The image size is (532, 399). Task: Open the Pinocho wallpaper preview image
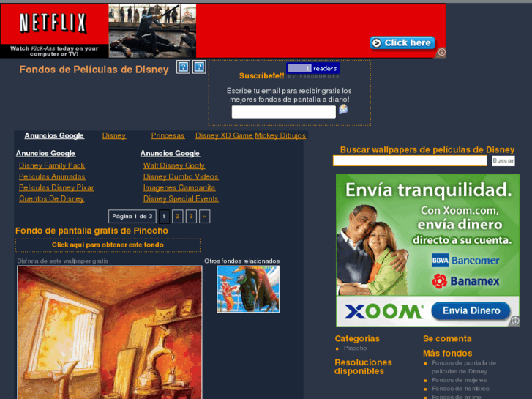110,332
